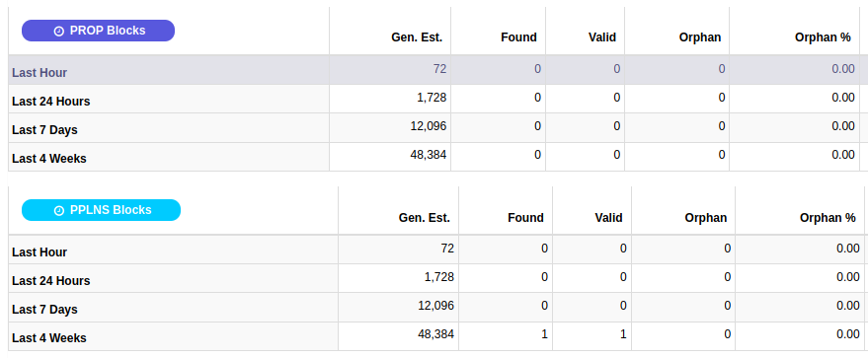Click Last 4 Weeks label in PPLNS table
This screenshot has width=868, height=358.
49,338
